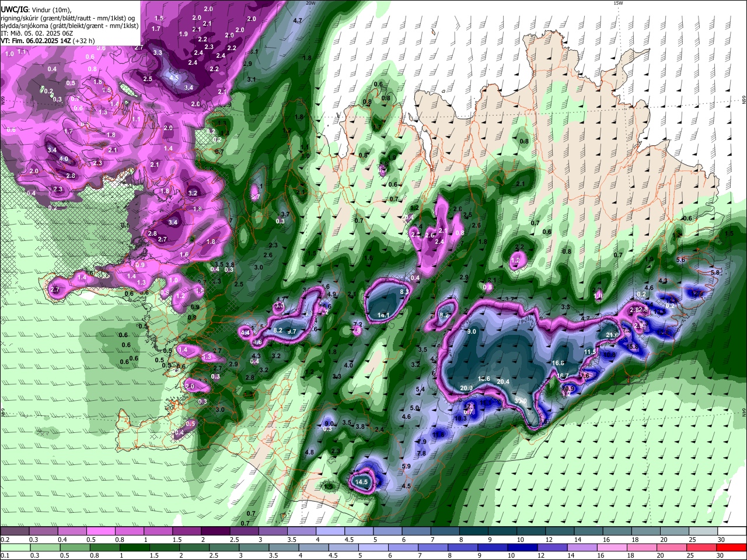The width and height of the screenshot is (747, 560).
Task: Click the 12 label in the lower legend row
Action: (x=542, y=556)
